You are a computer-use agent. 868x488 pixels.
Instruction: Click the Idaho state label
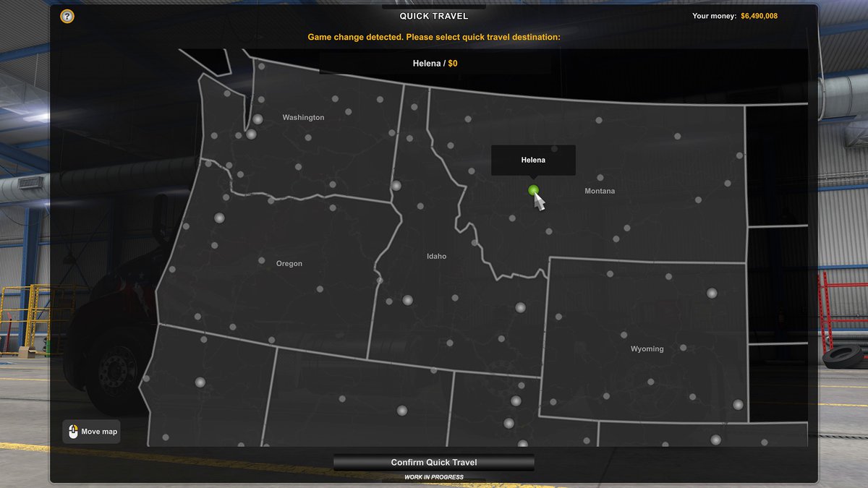click(x=436, y=256)
